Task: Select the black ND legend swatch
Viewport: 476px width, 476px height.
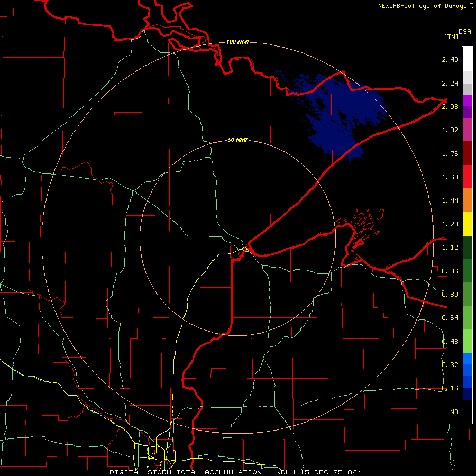Action: pyautogui.click(x=467, y=411)
